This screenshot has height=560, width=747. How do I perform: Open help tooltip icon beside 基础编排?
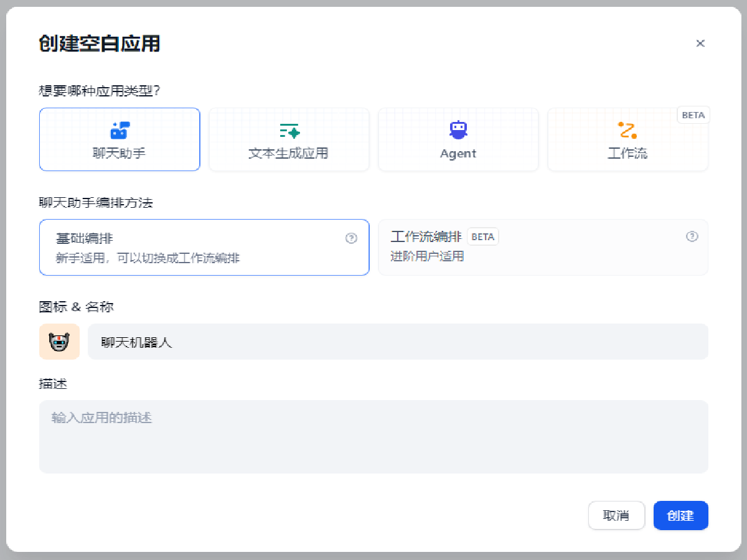(x=352, y=238)
